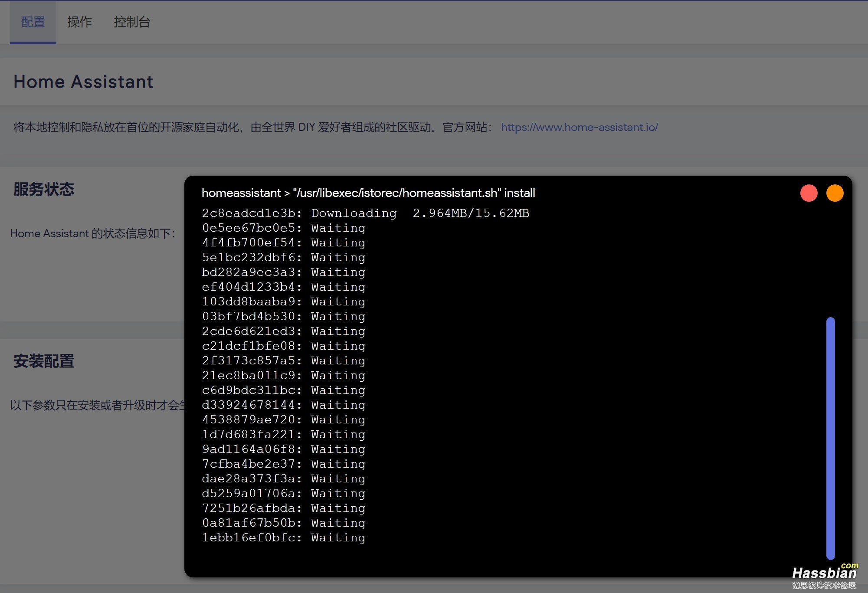Click the red close dot on terminal dialog
868x593 pixels.
809,193
